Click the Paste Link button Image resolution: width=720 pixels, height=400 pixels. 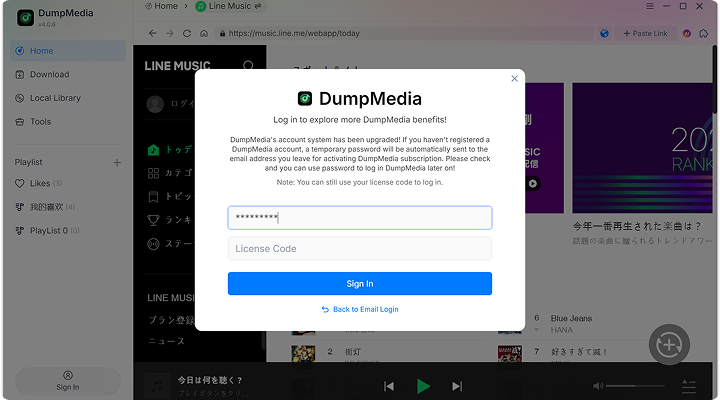point(645,33)
